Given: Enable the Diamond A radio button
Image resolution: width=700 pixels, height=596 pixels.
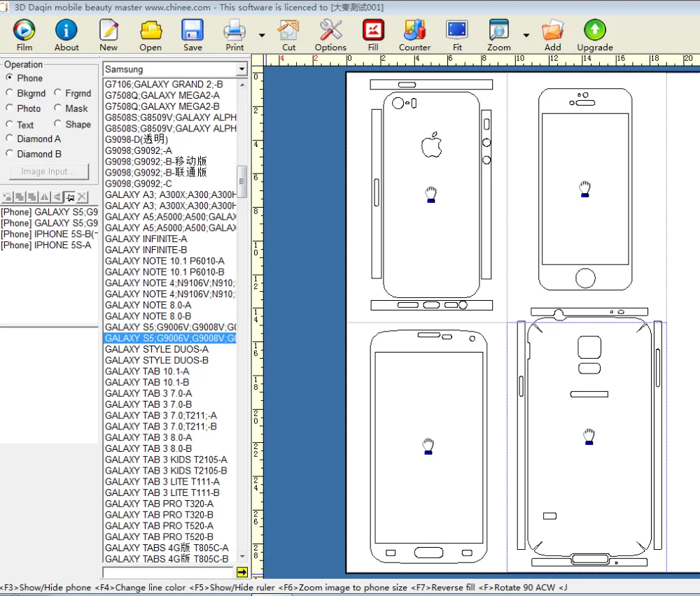Looking at the screenshot, I should click(x=10, y=139).
